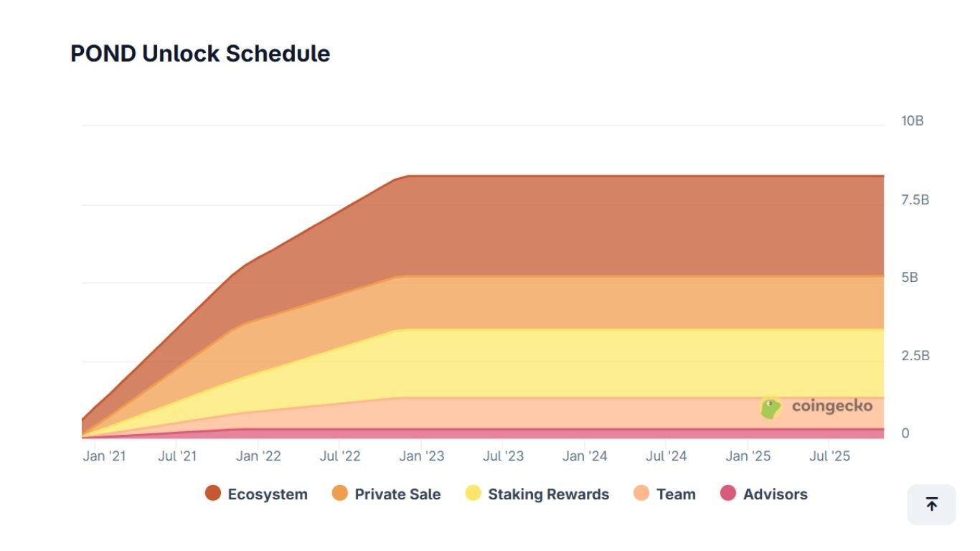This screenshot has height=551, width=980.
Task: Click the Jul '24 x-axis label
Action: (666, 456)
